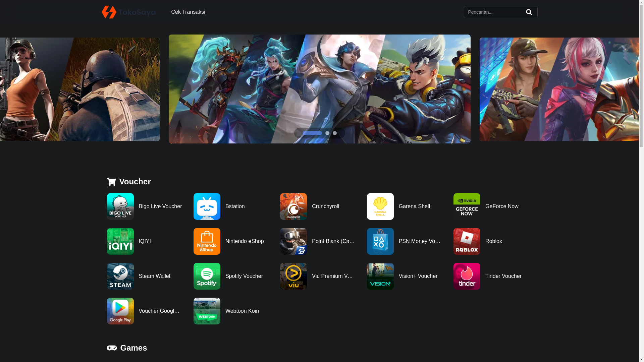Select the Tinder Voucher text label

point(503,276)
